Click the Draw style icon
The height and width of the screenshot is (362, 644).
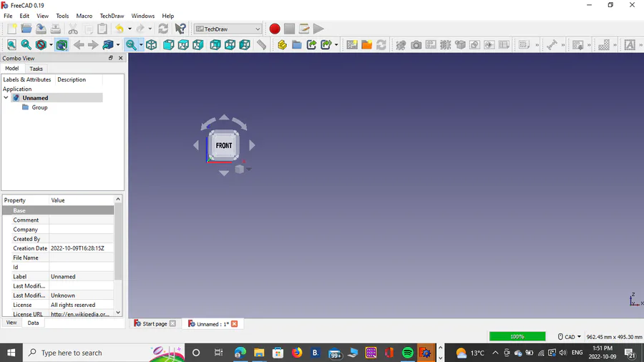(x=41, y=45)
